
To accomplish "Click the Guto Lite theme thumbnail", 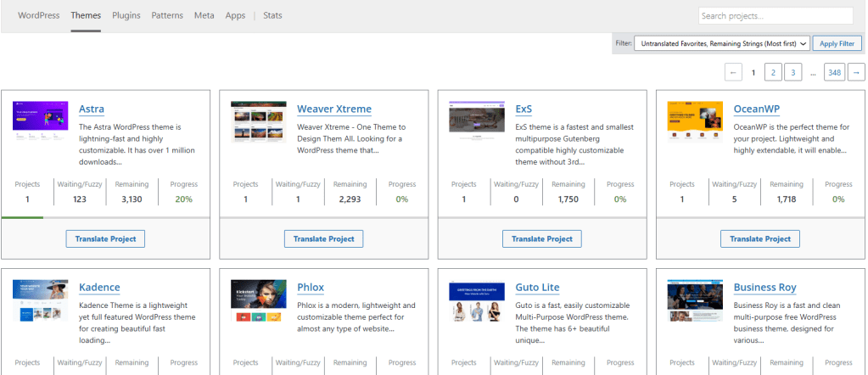I will pyautogui.click(x=477, y=301).
